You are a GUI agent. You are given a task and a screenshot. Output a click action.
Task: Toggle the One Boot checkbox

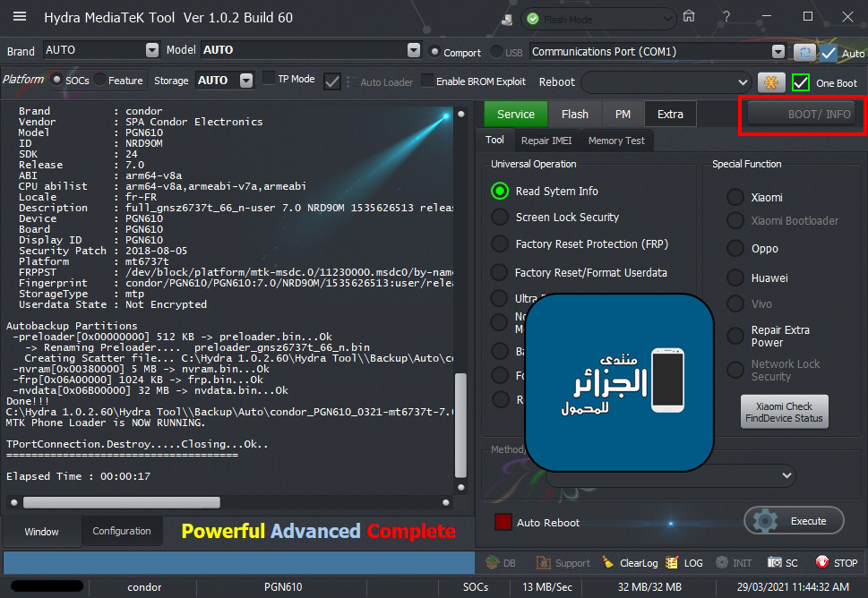tap(801, 82)
